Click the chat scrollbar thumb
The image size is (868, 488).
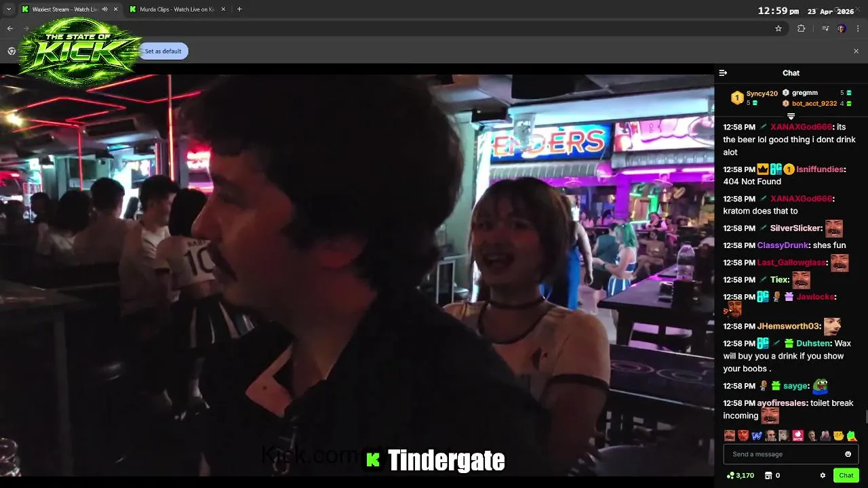tap(865, 416)
